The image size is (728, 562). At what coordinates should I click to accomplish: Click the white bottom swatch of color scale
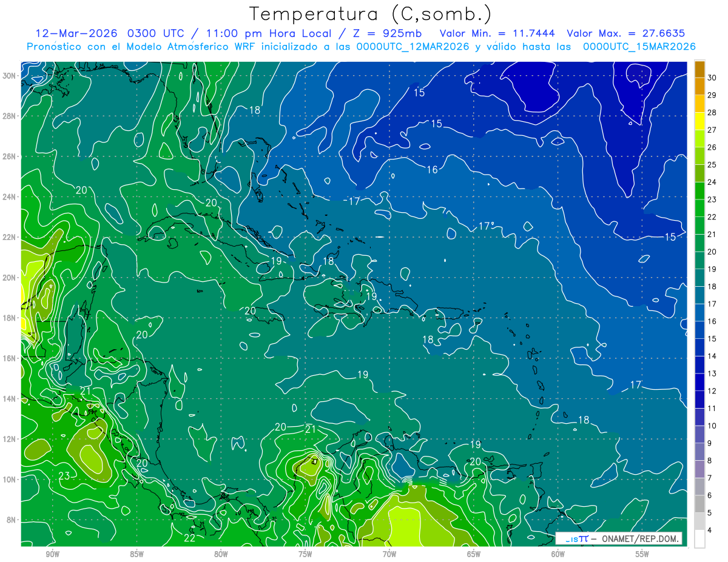(699, 539)
